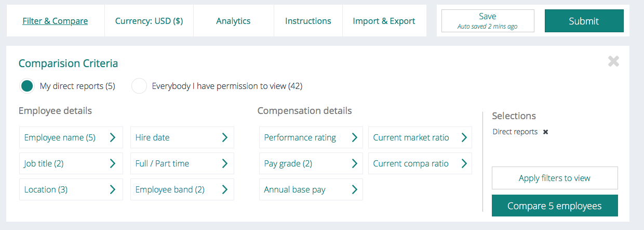
Task: Click Apply filters to view
Action: coord(554,178)
